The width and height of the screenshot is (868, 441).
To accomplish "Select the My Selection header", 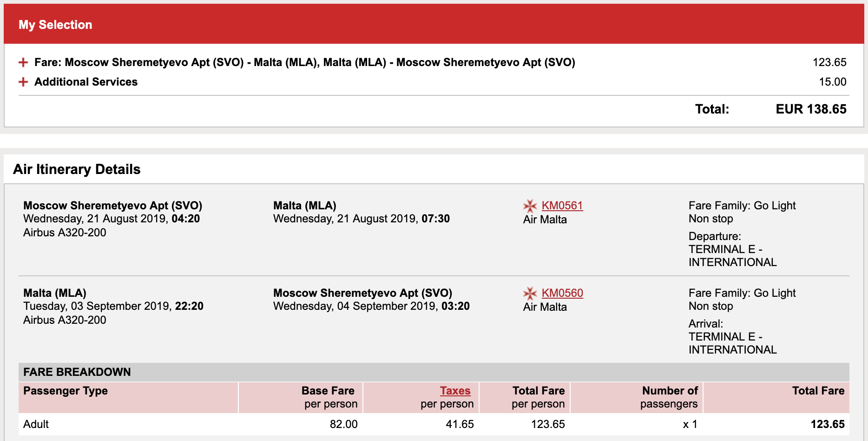I will point(55,25).
